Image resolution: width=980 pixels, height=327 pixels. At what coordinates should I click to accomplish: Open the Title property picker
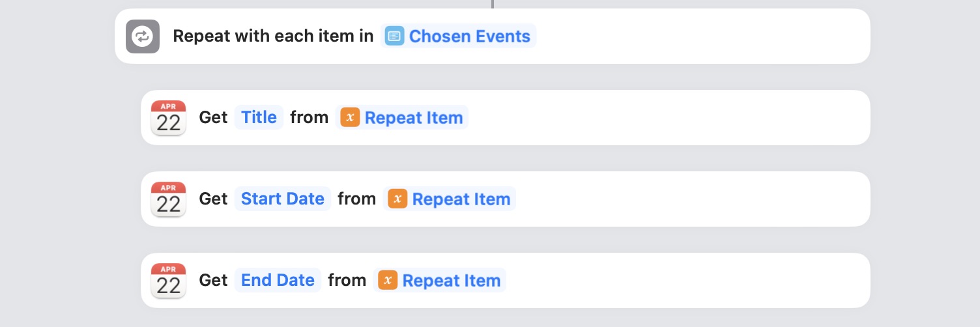[259, 117]
